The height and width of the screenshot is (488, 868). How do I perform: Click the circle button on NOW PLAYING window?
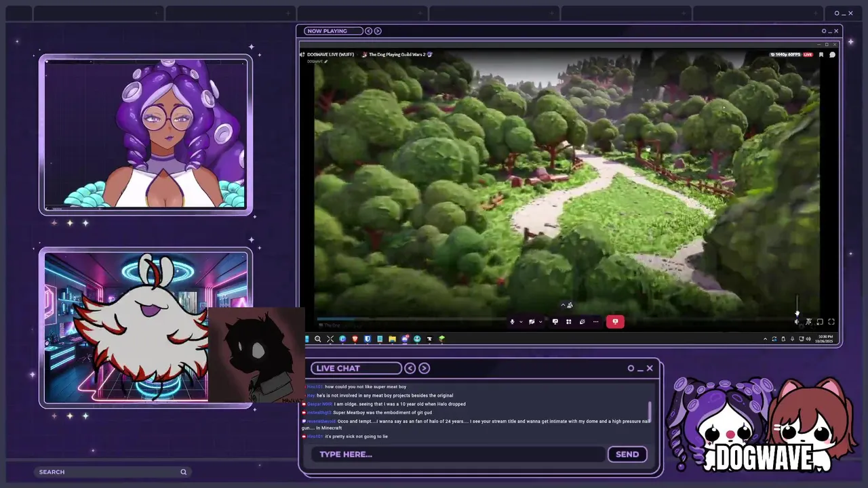[x=824, y=30]
